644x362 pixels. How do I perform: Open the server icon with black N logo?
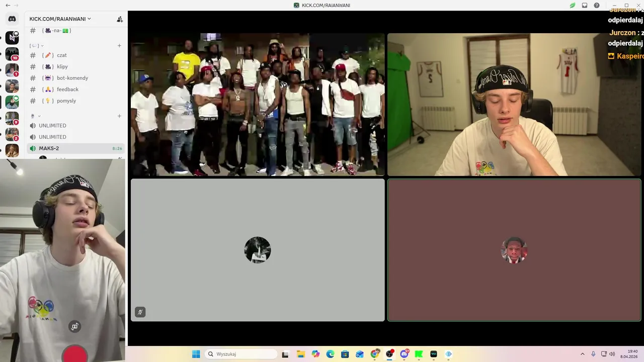point(12,38)
